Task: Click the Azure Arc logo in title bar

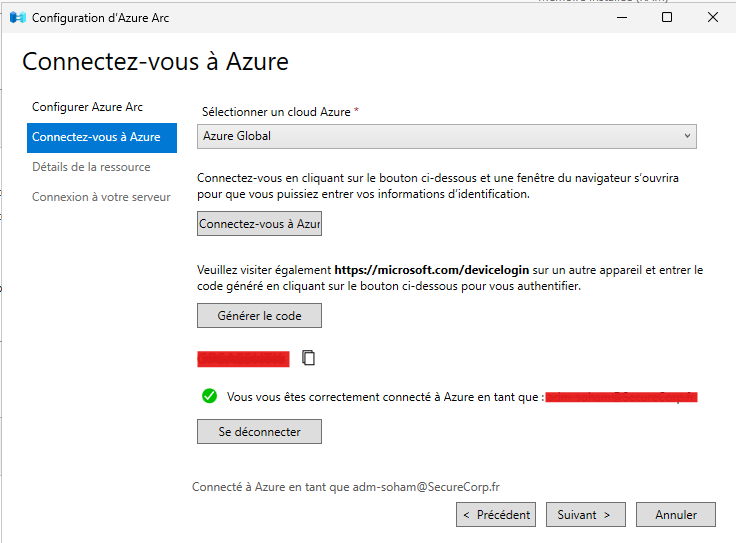Action: click(17, 18)
